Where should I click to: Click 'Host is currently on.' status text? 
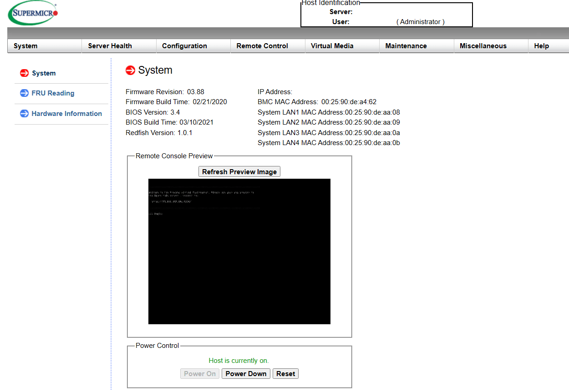point(239,361)
